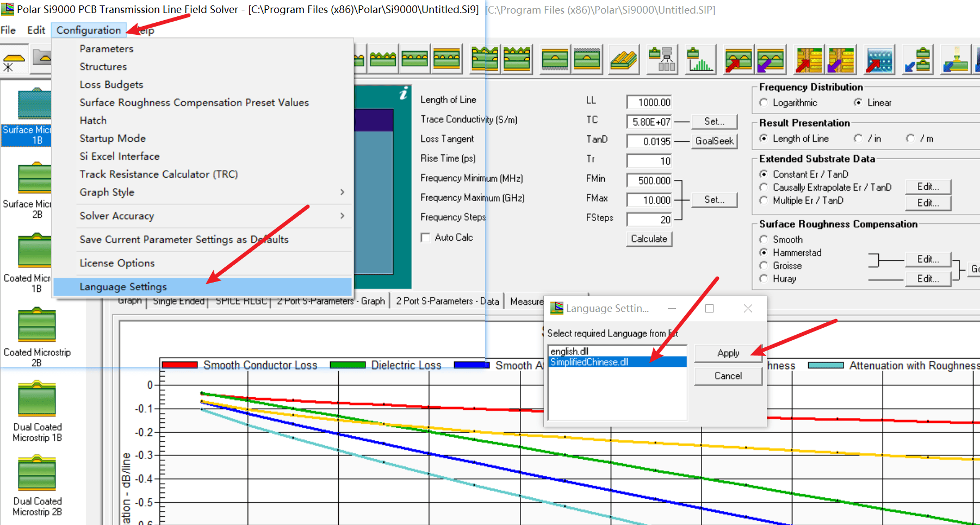Click the Calculate button
980x525 pixels.
649,239
